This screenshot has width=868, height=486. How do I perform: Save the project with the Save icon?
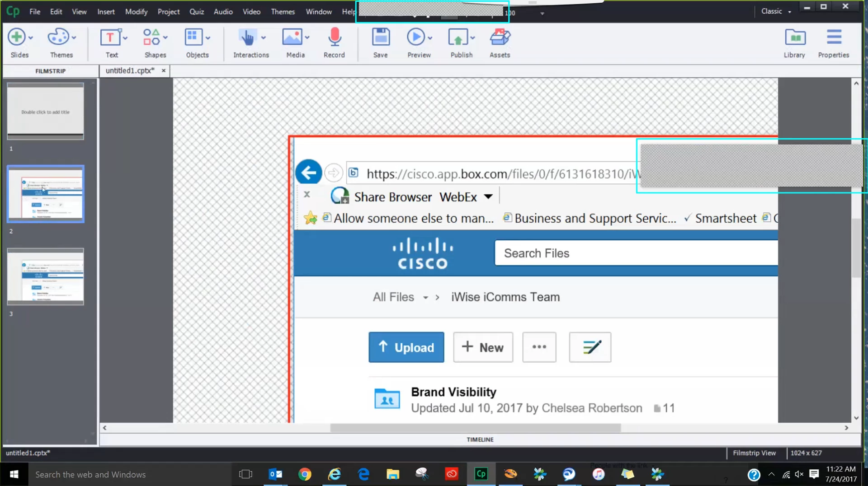click(381, 37)
